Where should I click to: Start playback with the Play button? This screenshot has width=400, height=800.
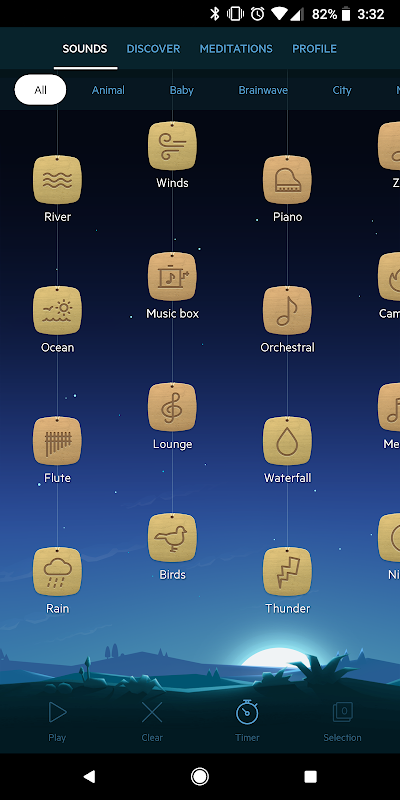click(57, 721)
